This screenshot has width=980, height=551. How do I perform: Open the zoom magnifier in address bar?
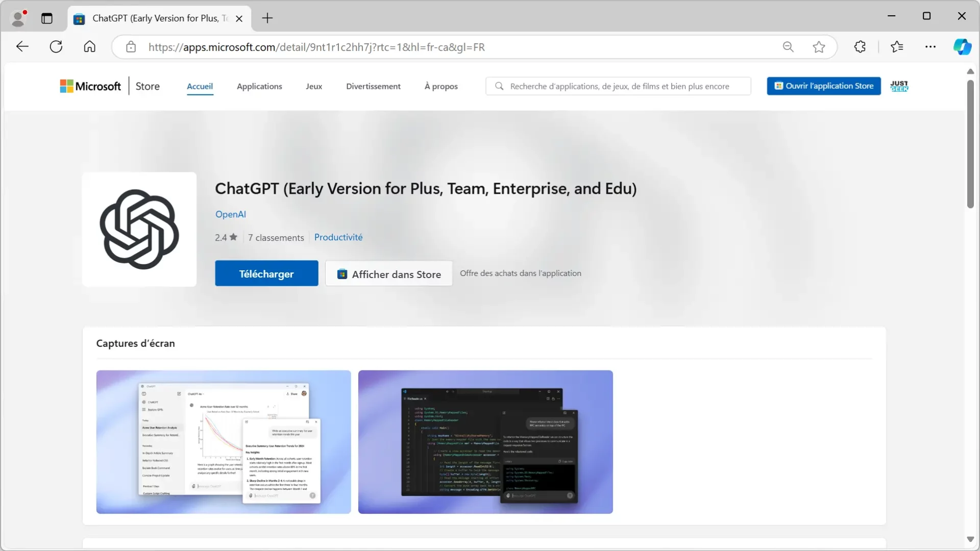coord(788,47)
